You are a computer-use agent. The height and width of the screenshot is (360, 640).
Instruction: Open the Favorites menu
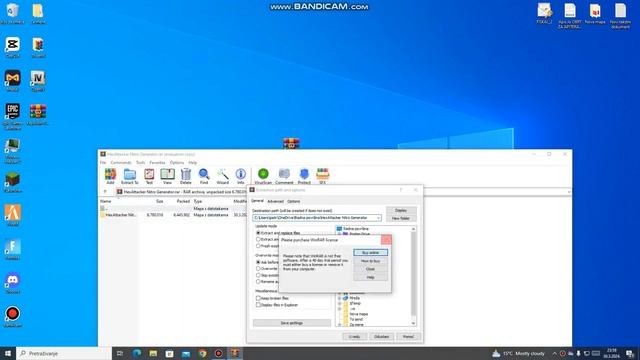(x=157, y=162)
